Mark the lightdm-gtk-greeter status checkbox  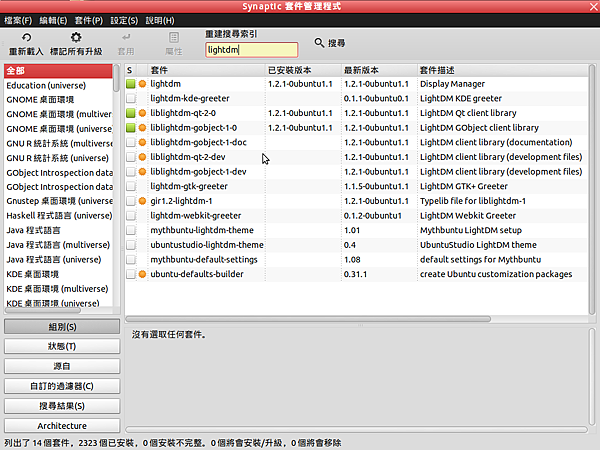pyautogui.click(x=131, y=186)
